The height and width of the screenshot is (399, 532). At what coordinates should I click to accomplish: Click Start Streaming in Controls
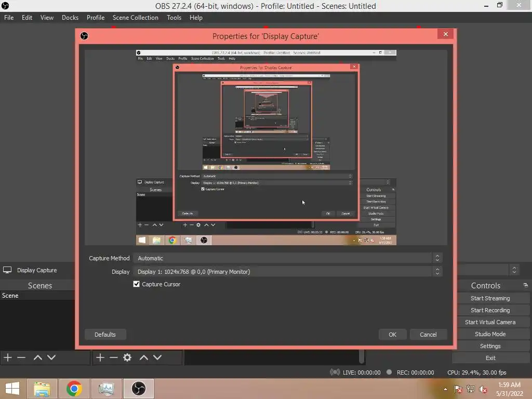[x=490, y=298]
